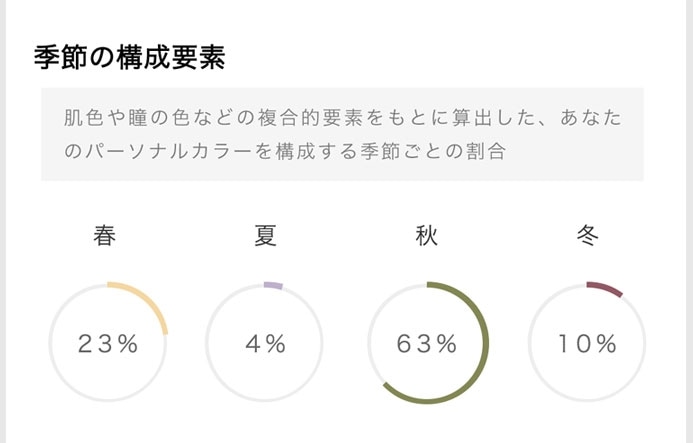
Task: Click the yellow arc on the spring ring
Action: pyautogui.click(x=148, y=298)
